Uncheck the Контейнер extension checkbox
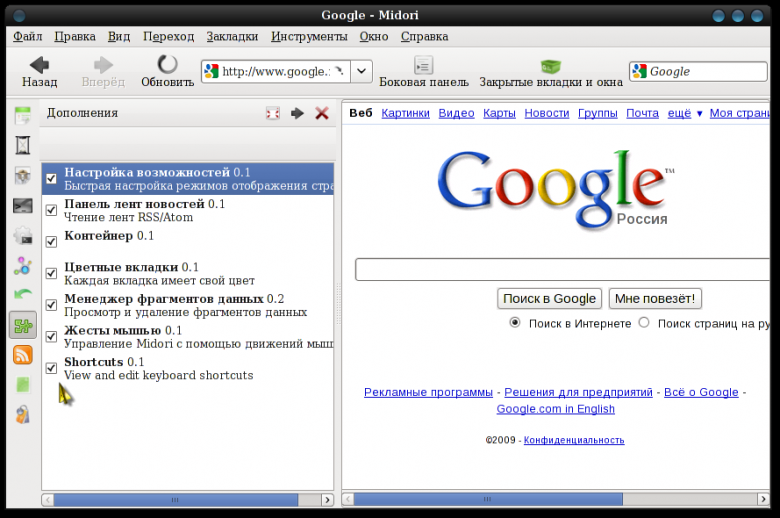The width and height of the screenshot is (780, 518). 51,242
